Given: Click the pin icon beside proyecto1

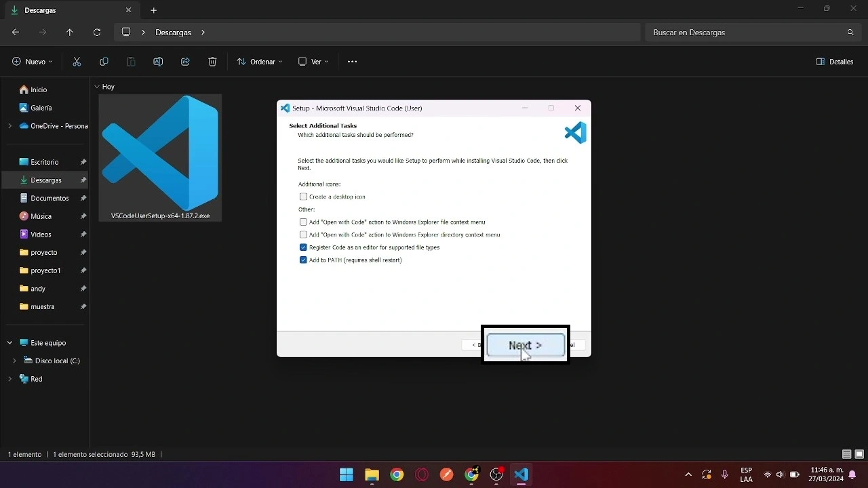Looking at the screenshot, I should (83, 270).
